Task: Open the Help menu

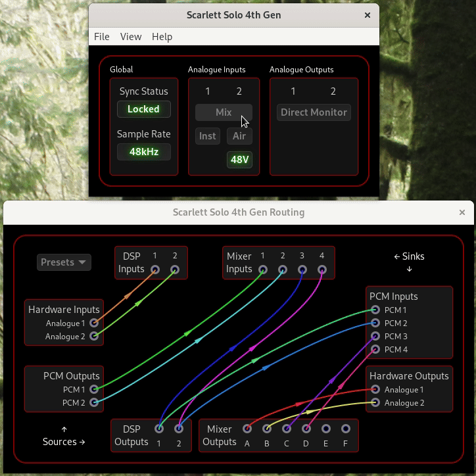Action: click(x=162, y=37)
